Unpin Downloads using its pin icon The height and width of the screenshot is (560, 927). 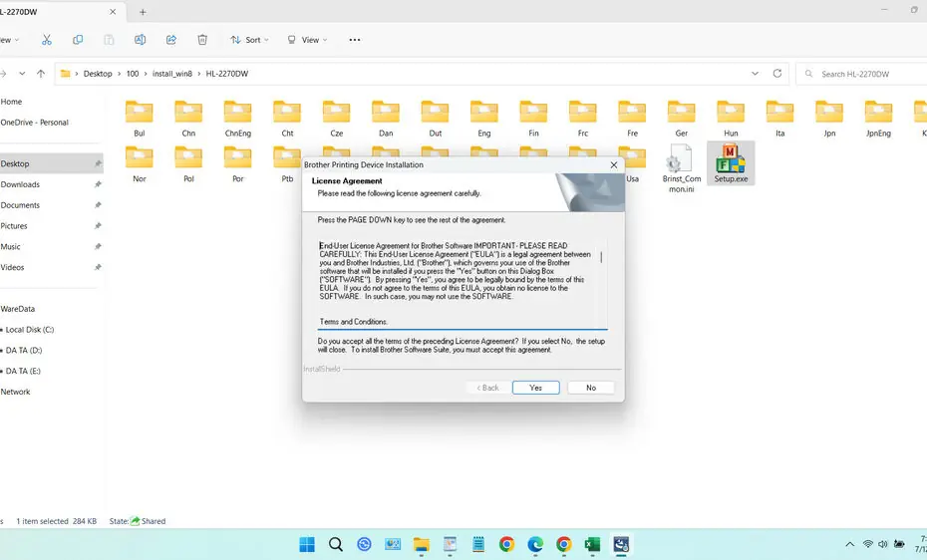coord(98,184)
